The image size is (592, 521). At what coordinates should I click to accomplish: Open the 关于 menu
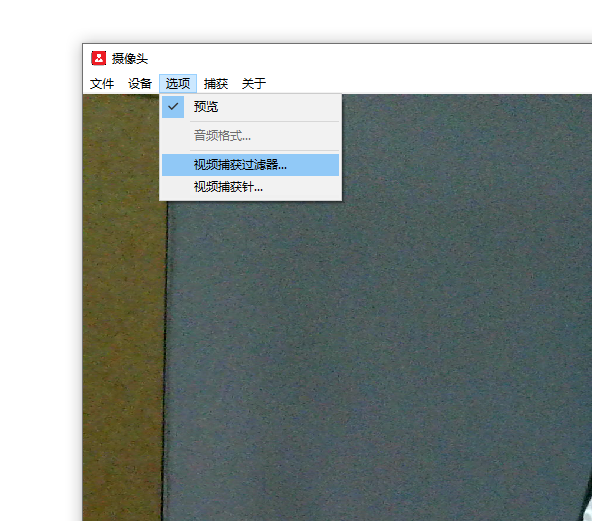click(254, 83)
